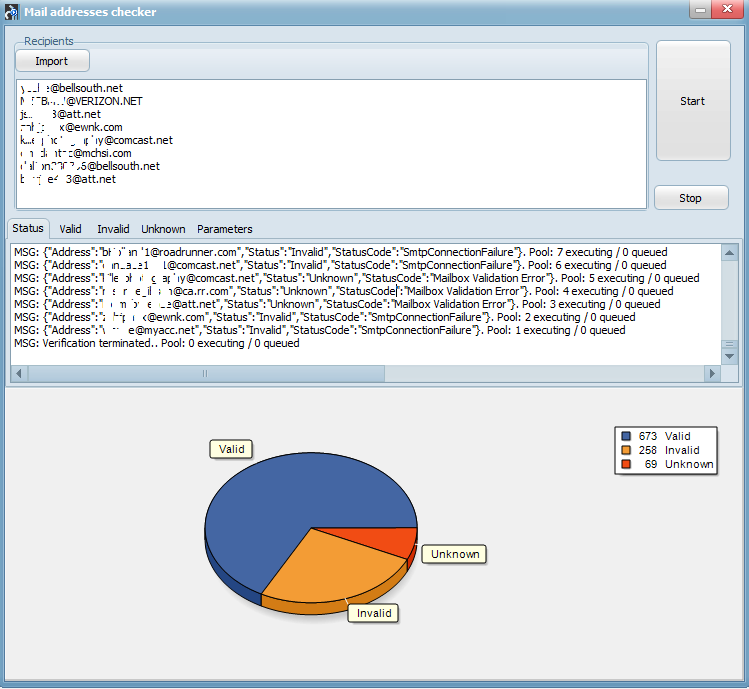
Task: Click the log's scroll left arrow
Action: click(18, 374)
